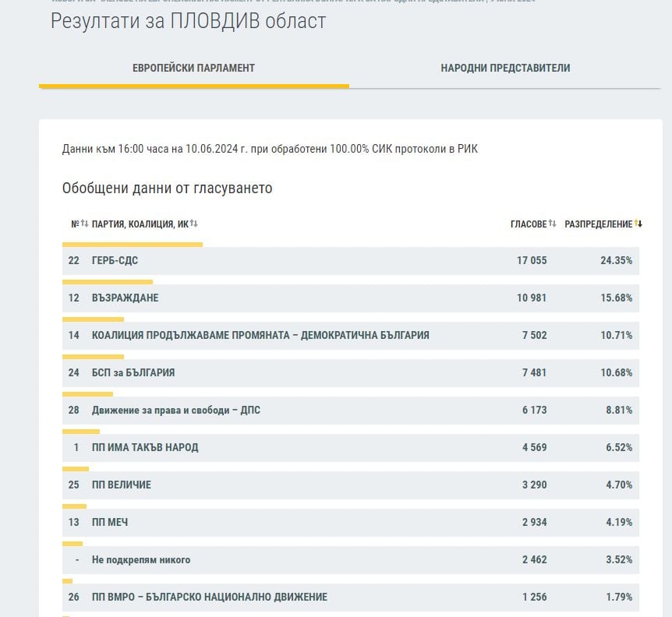672x617 pixels.
Task: Click the ГЛАСОВЕ column header
Action: (x=529, y=224)
